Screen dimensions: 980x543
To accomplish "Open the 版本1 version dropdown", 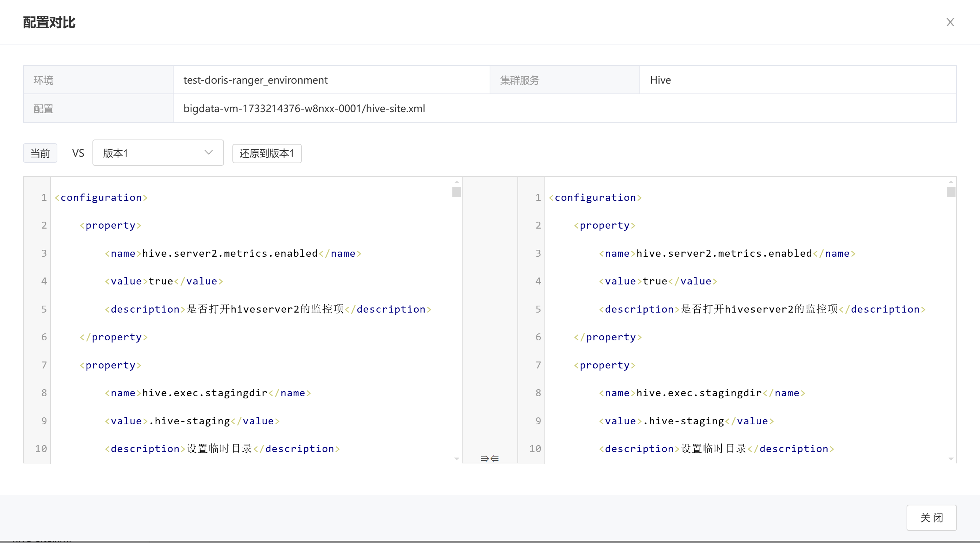I will [x=158, y=153].
